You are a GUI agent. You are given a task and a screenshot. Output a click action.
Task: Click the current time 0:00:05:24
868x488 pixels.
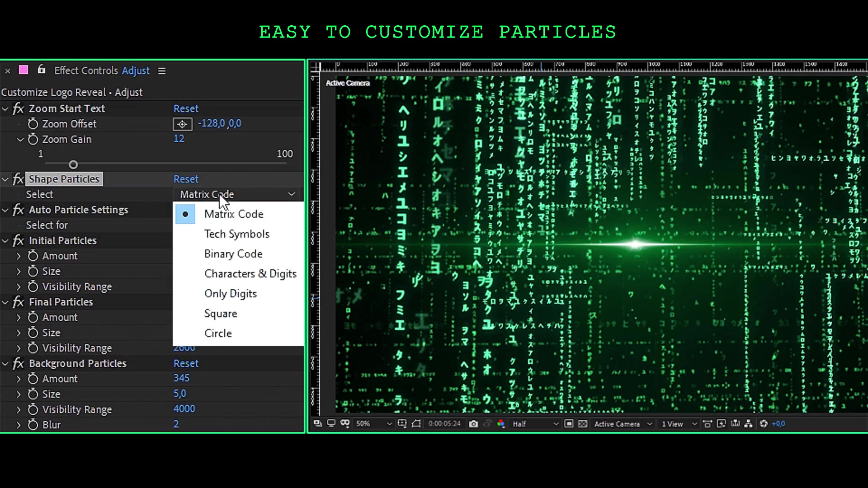pos(444,424)
